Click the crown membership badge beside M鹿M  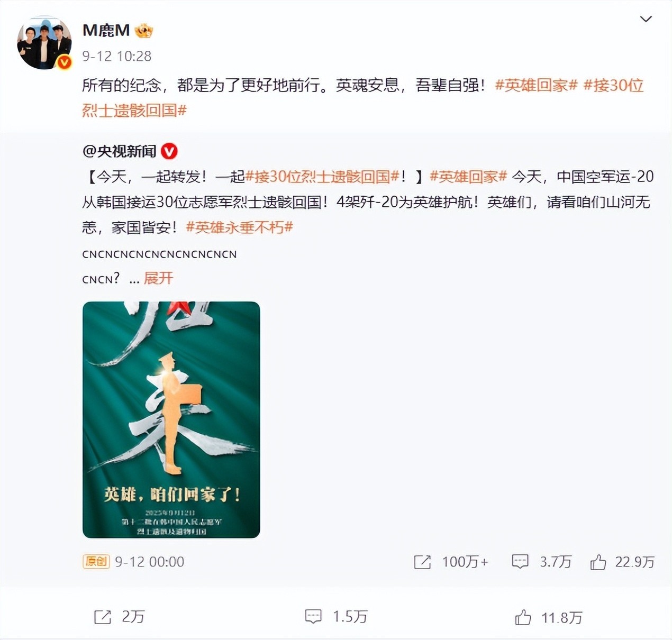click(x=143, y=31)
